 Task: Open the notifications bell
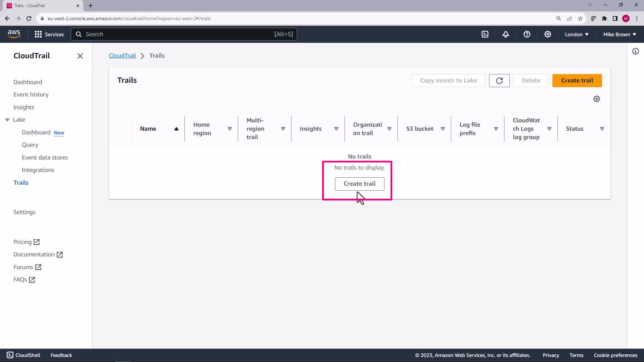(506, 34)
